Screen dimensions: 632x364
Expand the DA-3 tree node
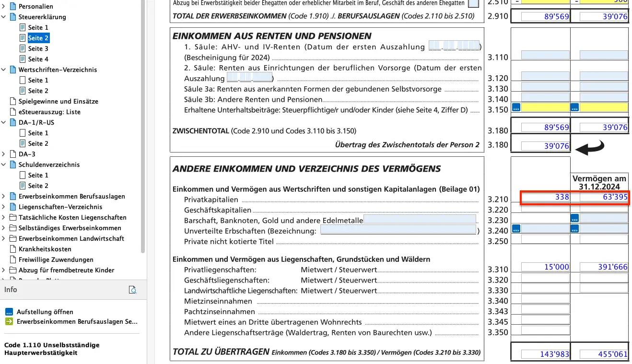pyautogui.click(x=4, y=154)
